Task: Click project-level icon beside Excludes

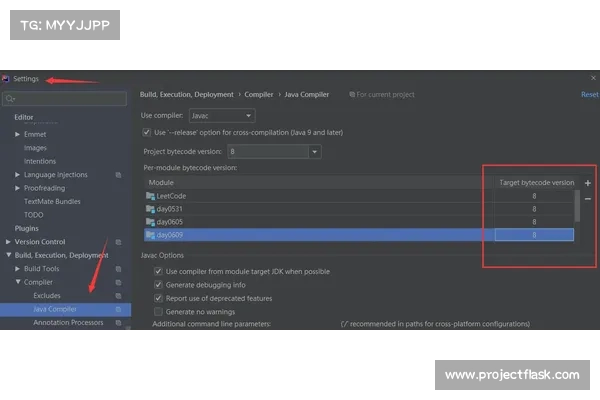Action: point(118,296)
